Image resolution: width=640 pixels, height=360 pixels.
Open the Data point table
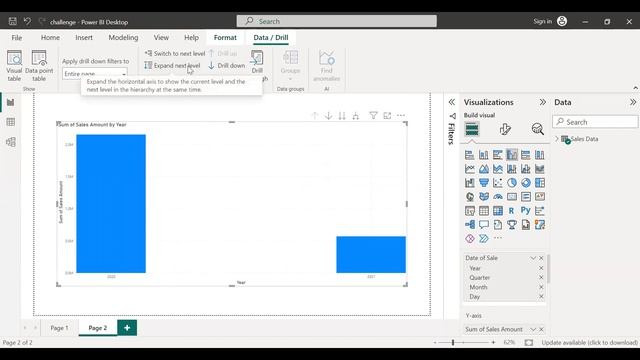click(x=39, y=66)
